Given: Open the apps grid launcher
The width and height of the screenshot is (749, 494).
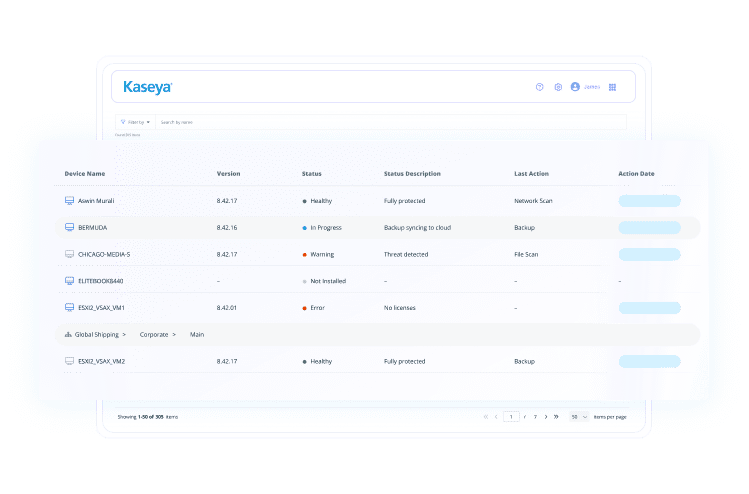Looking at the screenshot, I should 612,87.
